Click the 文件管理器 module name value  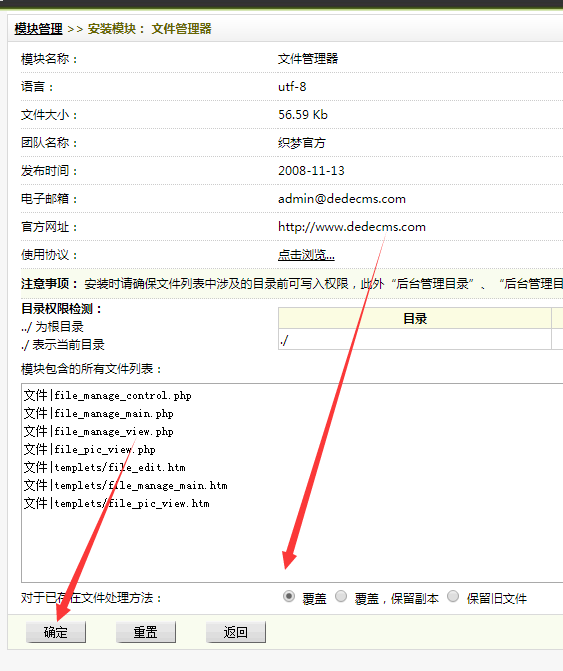click(x=308, y=59)
